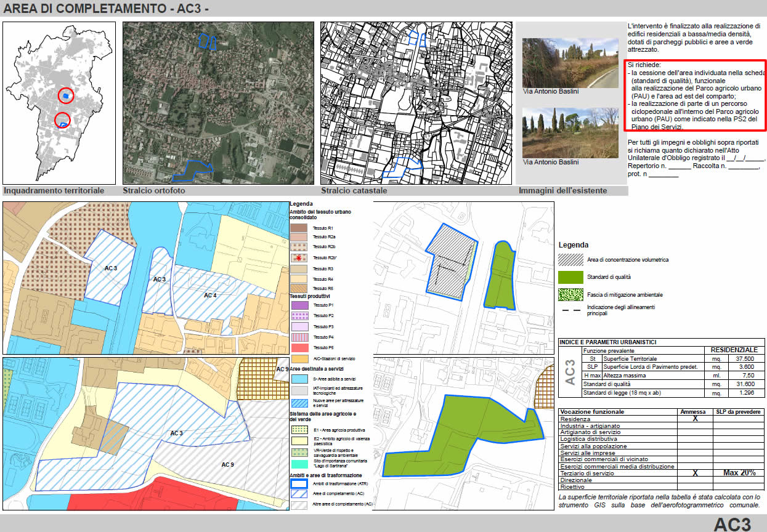Click the 'RESIDENZIALE' cell in parameters table
Viewport: 767px width, 532px height.
tap(734, 350)
